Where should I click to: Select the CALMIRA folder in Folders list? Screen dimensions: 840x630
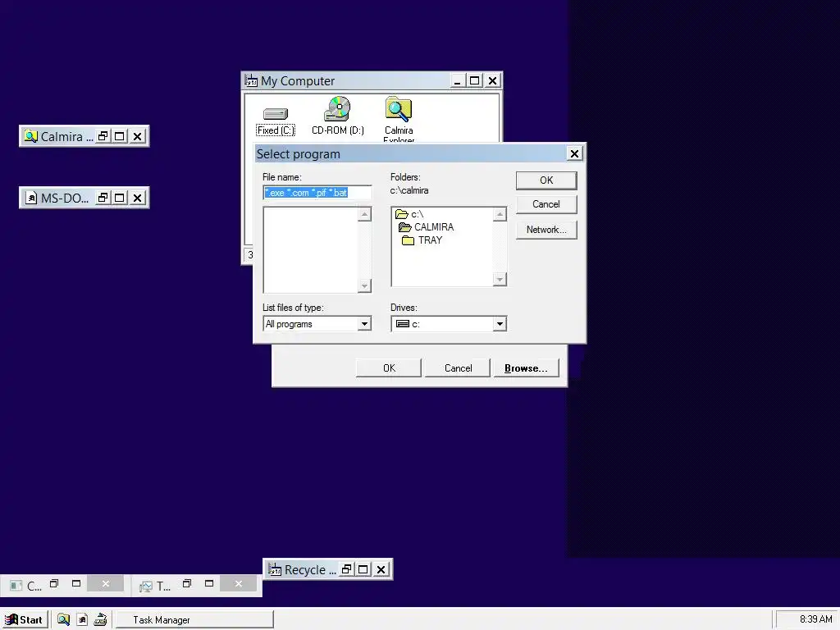(427, 227)
